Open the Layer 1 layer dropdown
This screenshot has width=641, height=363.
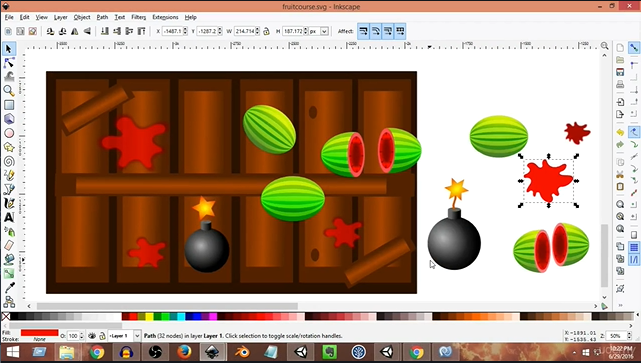[x=137, y=336]
